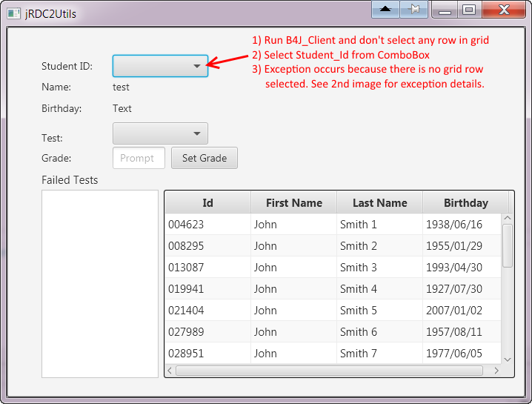This screenshot has height=404, width=532.
Task: Sort by the Last Name column header
Action: click(x=379, y=202)
